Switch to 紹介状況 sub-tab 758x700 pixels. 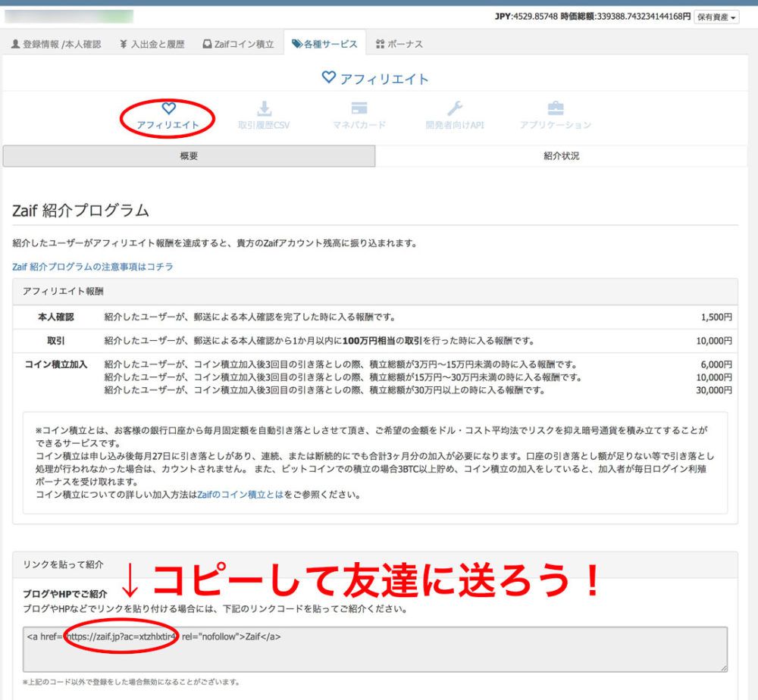(x=561, y=156)
